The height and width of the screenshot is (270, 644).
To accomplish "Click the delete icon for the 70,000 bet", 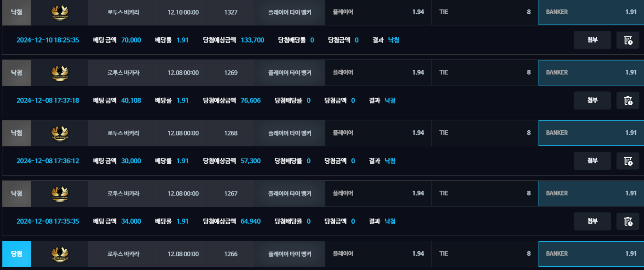I will 627,40.
